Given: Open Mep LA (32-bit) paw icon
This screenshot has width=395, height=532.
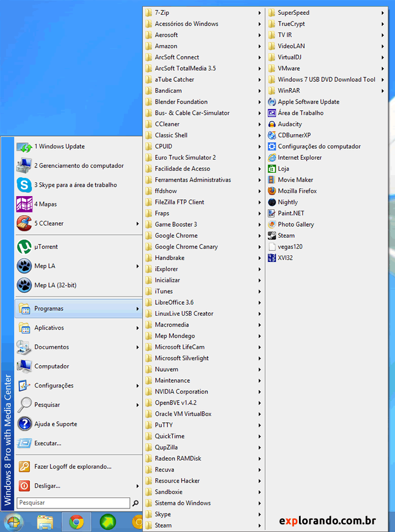Looking at the screenshot, I should (24, 285).
